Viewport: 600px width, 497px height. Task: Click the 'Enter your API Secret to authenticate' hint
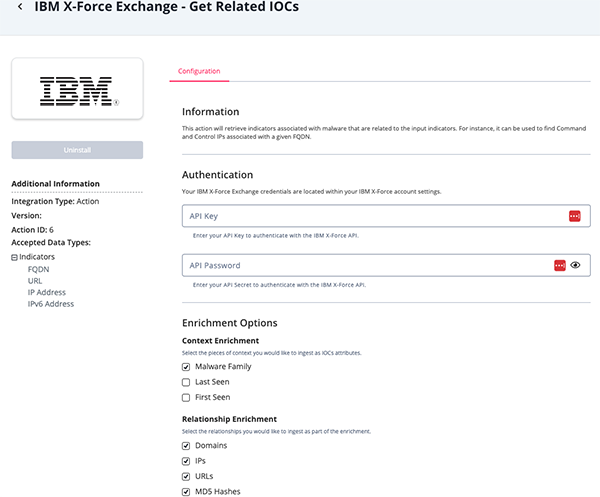click(279, 285)
